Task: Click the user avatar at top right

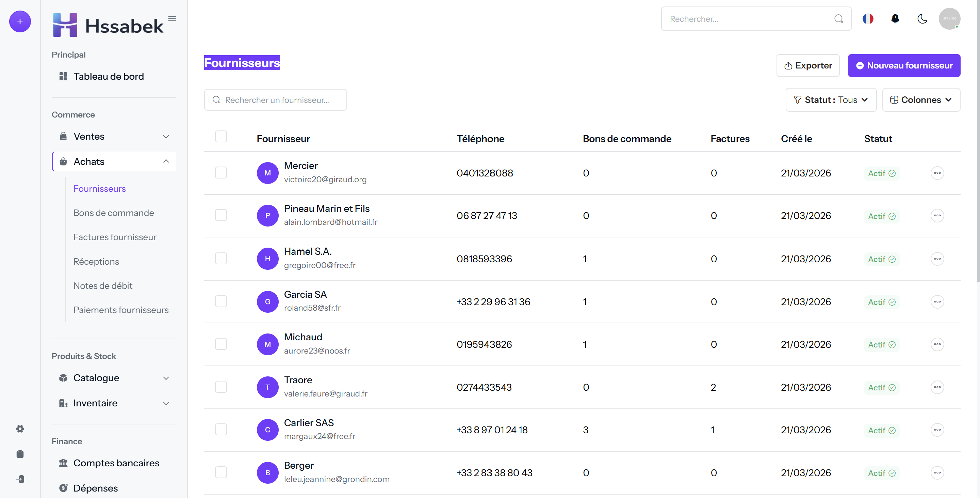Action: (x=949, y=19)
